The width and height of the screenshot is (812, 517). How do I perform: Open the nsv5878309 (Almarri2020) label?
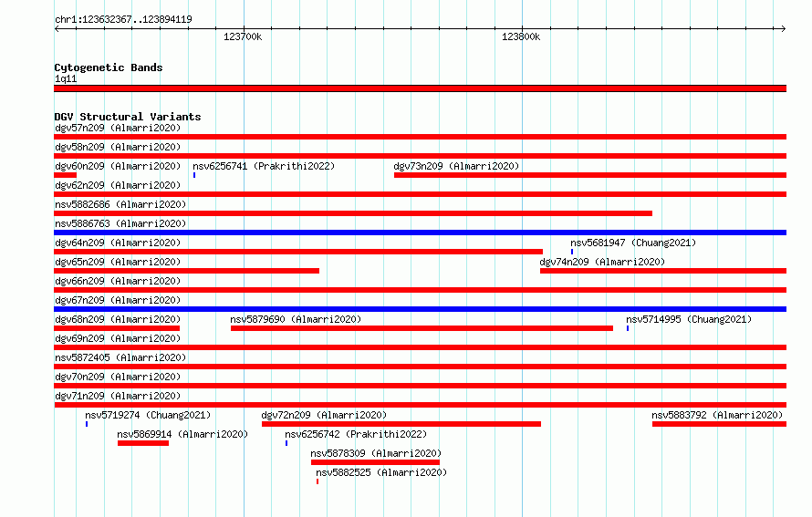tap(376, 453)
